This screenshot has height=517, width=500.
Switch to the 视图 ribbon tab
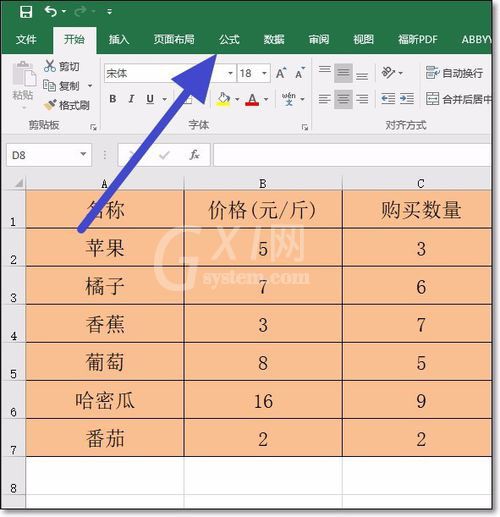tap(363, 39)
